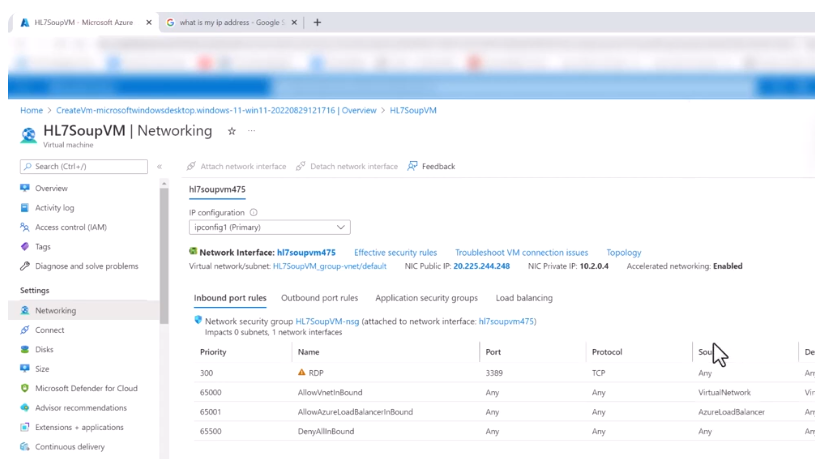Click the Tags icon in sidebar
815x459 pixels.
24,246
